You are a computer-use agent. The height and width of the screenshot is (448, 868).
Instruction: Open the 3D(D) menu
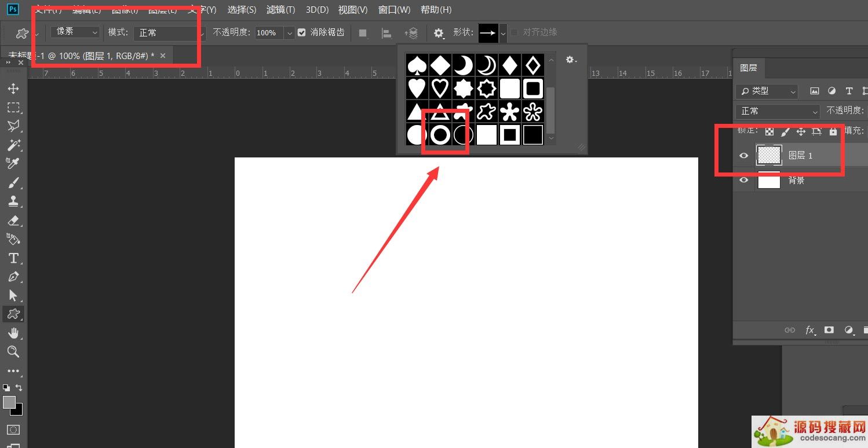(x=317, y=10)
